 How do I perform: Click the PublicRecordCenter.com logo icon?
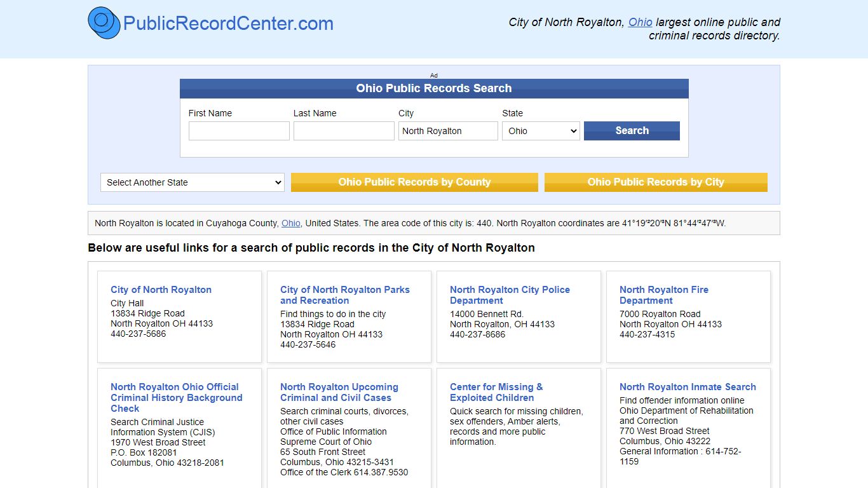104,23
